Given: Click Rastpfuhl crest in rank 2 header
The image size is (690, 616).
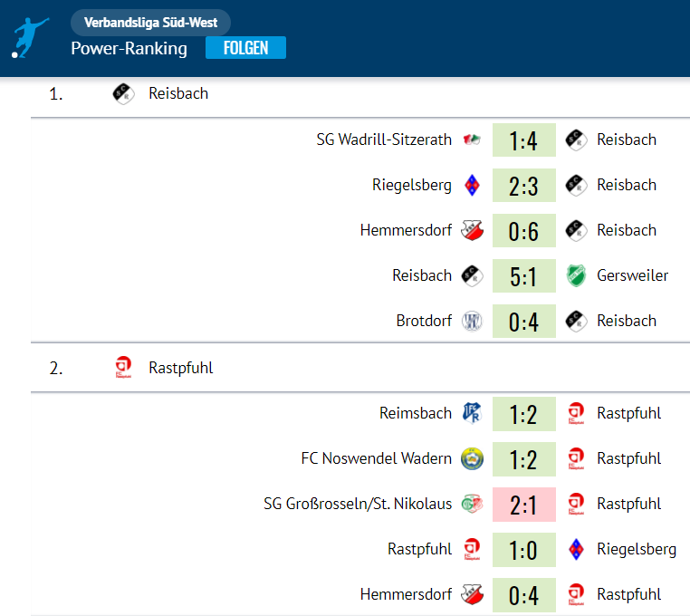Looking at the screenshot, I should click(123, 367).
